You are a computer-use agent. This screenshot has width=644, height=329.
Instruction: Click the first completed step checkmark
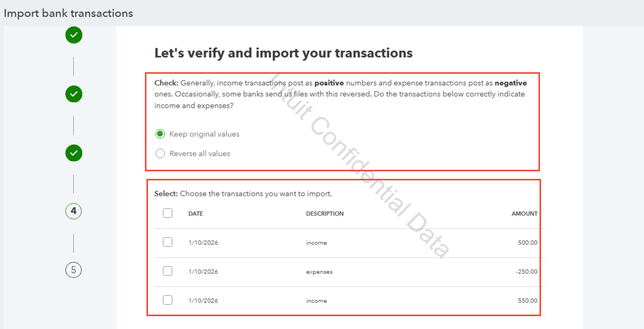pyautogui.click(x=74, y=35)
